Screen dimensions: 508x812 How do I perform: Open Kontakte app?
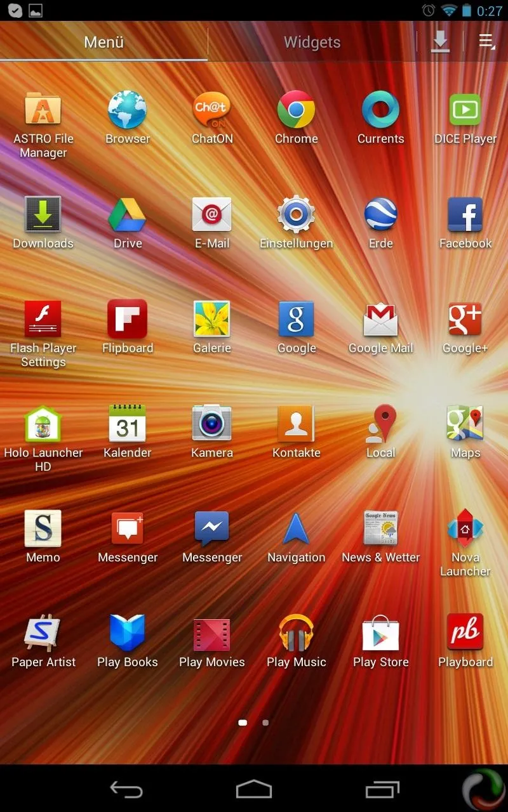click(297, 431)
